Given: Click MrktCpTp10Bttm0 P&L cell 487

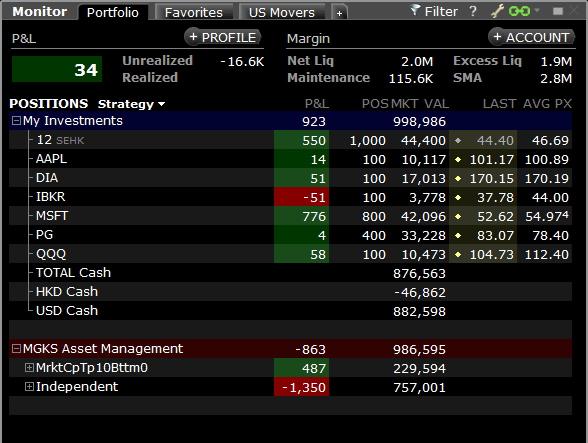Looking at the screenshot, I should tap(302, 368).
